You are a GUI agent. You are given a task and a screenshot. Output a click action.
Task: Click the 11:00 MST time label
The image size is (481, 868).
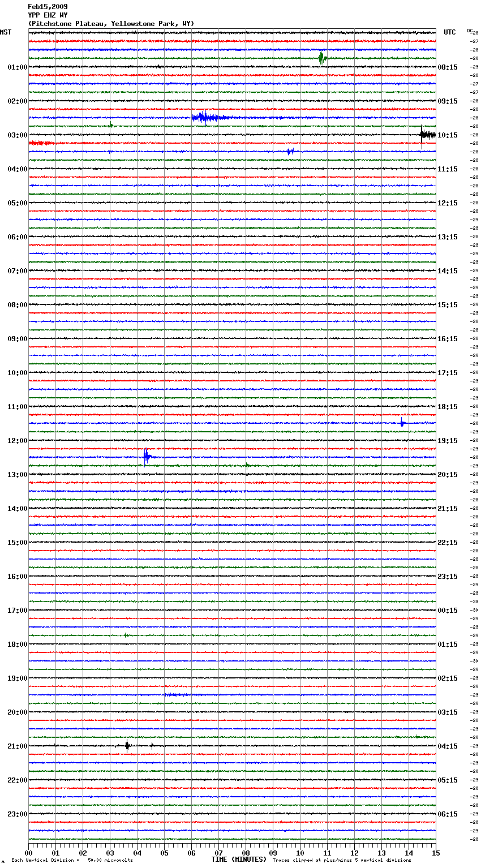pos(18,407)
